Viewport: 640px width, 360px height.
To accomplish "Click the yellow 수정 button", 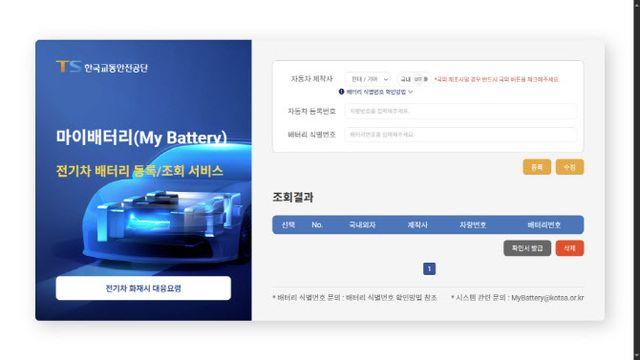I will click(x=569, y=167).
